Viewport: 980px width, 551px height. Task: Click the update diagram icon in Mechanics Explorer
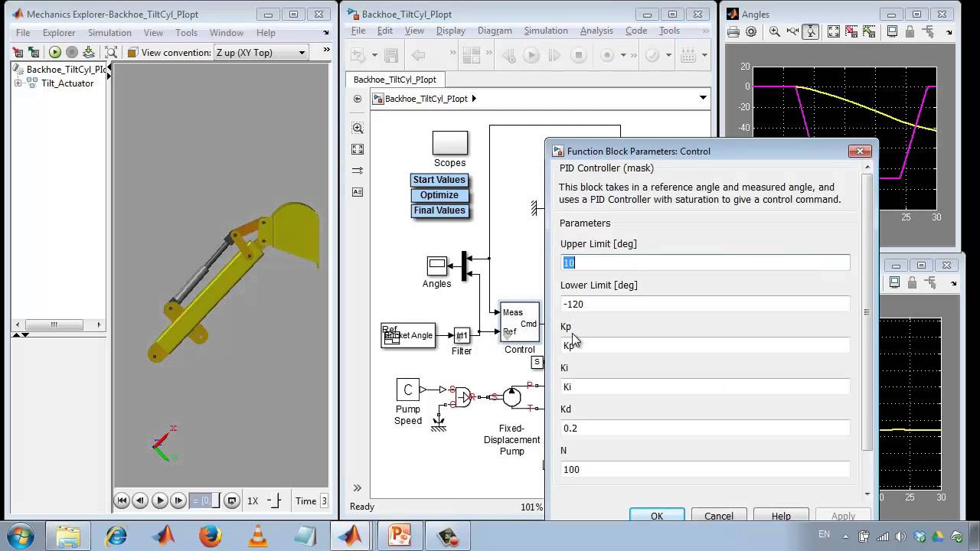click(89, 52)
